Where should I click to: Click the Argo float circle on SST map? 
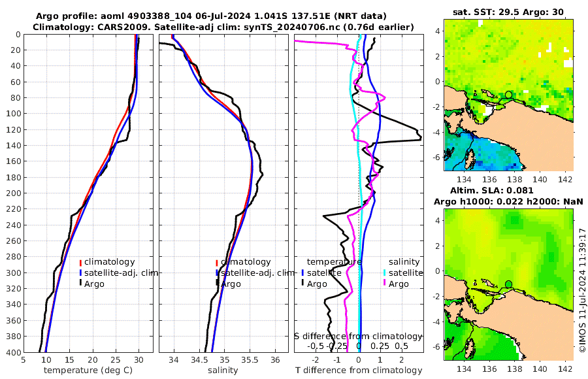(x=508, y=95)
